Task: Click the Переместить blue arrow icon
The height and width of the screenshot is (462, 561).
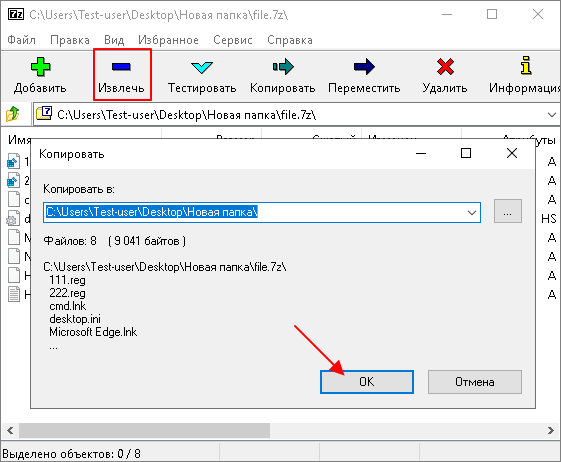Action: pyautogui.click(x=364, y=67)
